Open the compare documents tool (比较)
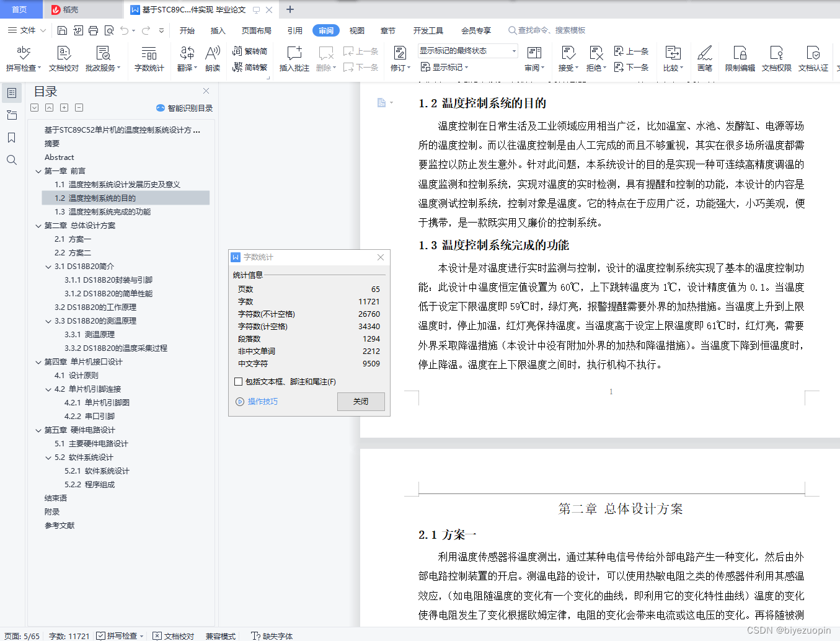 [x=673, y=59]
